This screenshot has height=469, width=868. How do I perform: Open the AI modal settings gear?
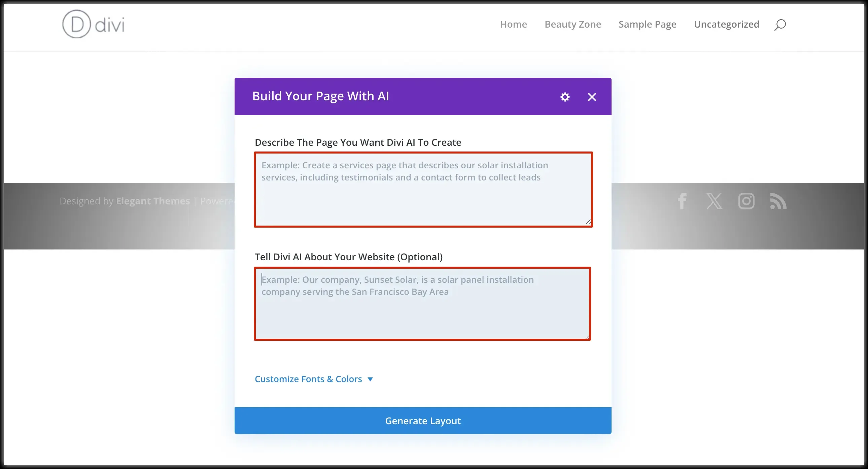point(565,97)
